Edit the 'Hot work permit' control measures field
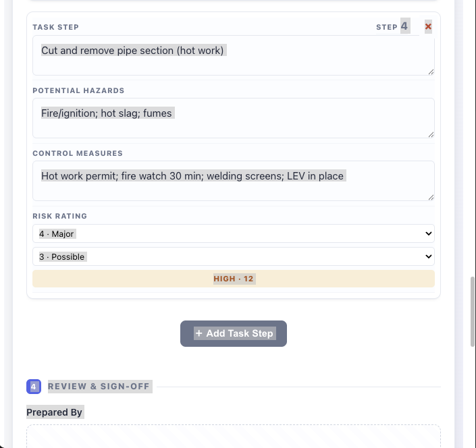The height and width of the screenshot is (448, 476). coord(234,181)
